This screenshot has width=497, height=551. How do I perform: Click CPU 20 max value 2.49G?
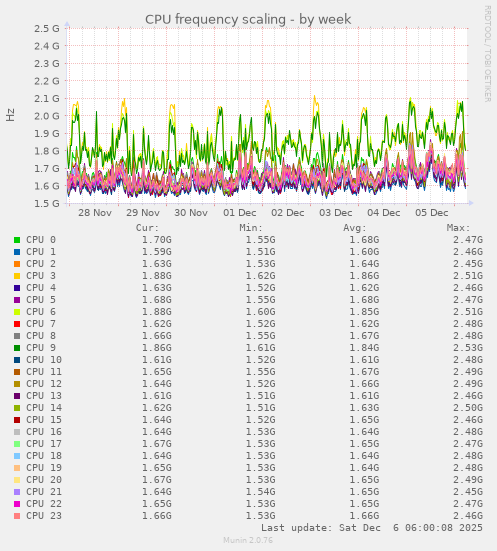tap(468, 480)
